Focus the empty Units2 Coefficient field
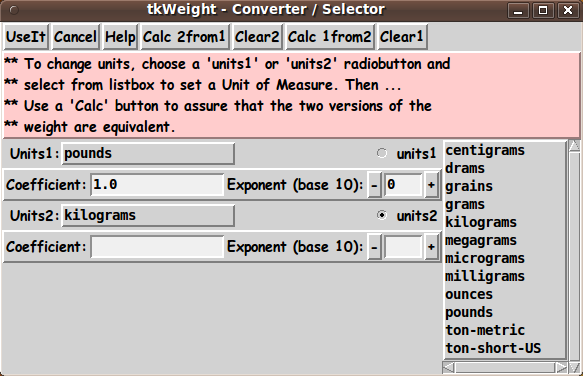 point(157,247)
